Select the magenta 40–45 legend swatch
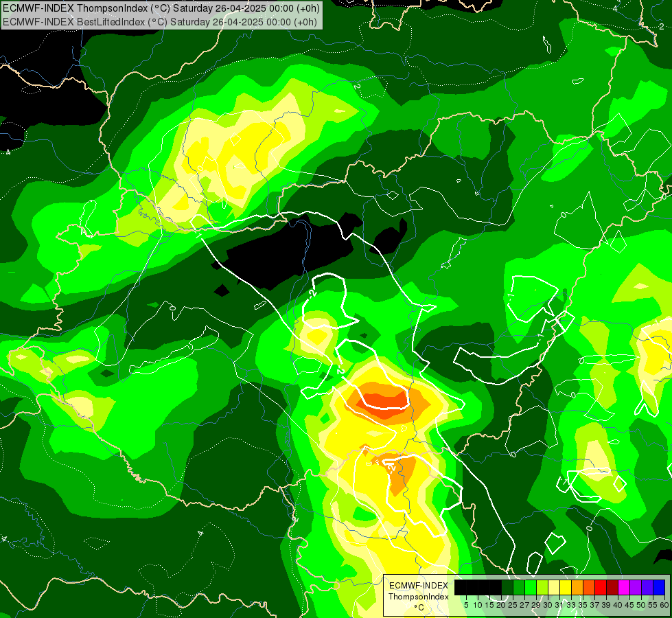Screen dimensions: 672x618 click(624, 588)
